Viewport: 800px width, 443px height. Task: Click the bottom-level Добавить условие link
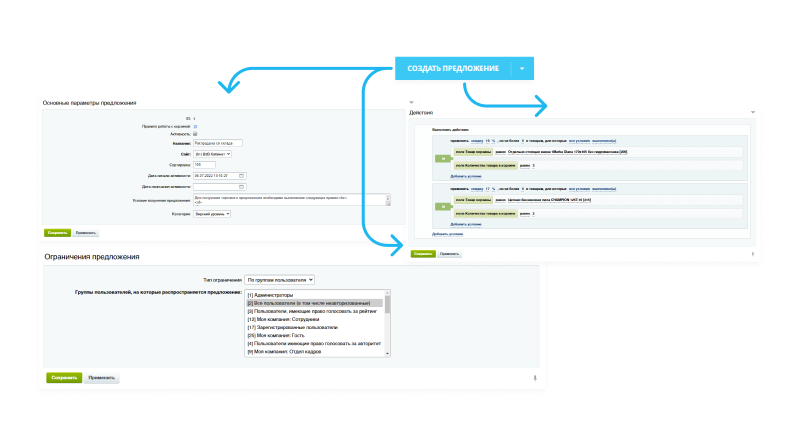447,234
